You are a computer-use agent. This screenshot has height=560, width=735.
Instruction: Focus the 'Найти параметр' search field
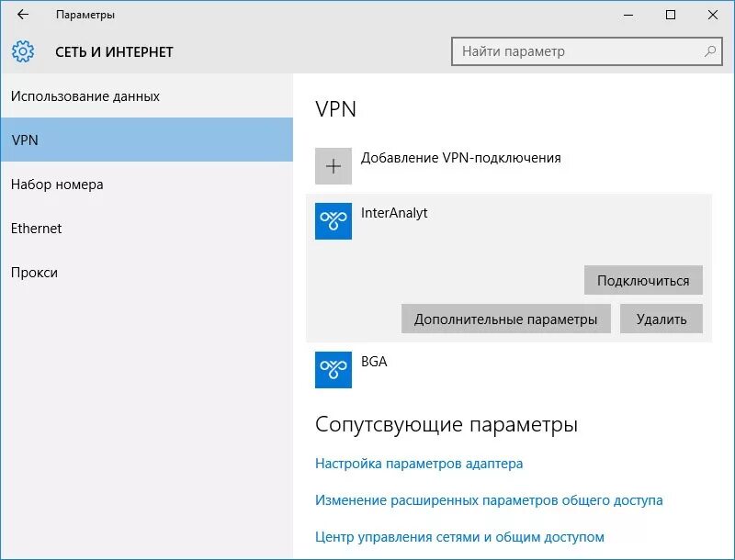click(587, 51)
